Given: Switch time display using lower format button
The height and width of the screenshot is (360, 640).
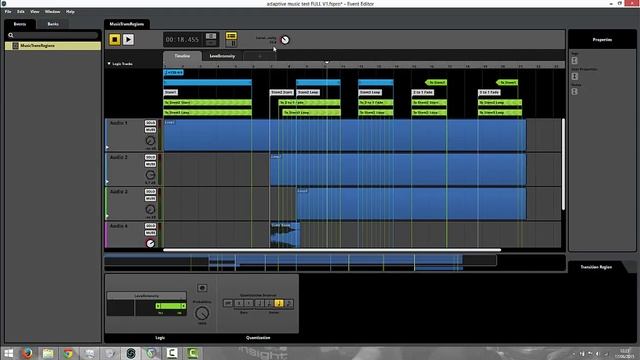Looking at the screenshot, I should click(x=211, y=43).
